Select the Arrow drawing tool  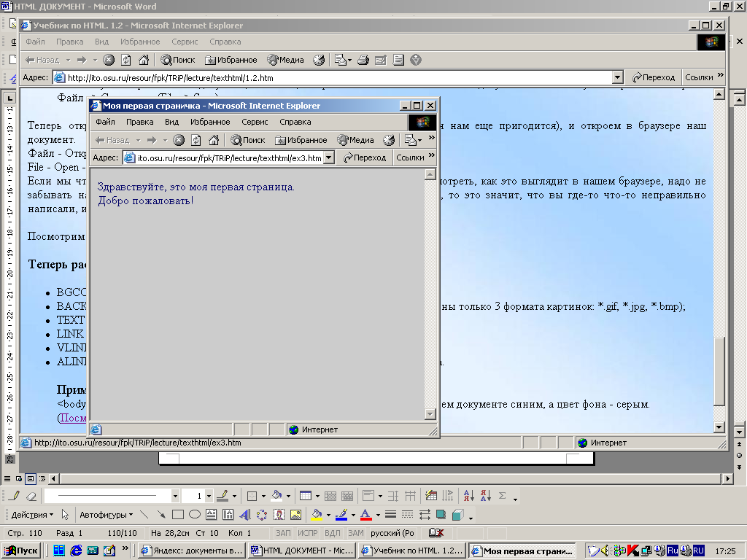pyautogui.click(x=161, y=515)
